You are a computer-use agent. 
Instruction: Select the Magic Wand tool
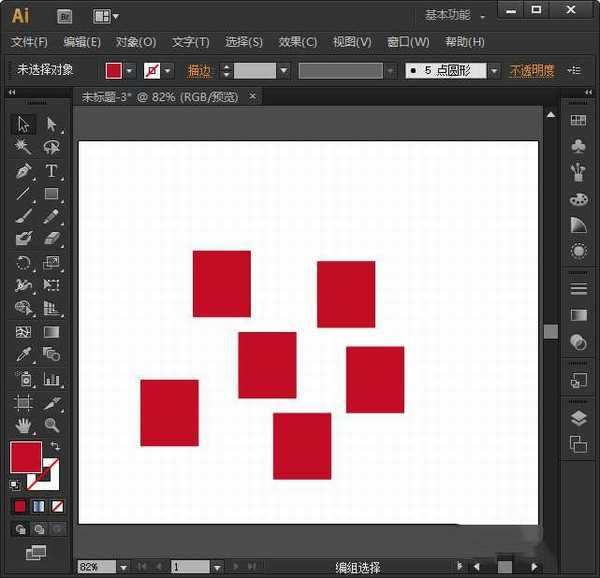[23, 148]
